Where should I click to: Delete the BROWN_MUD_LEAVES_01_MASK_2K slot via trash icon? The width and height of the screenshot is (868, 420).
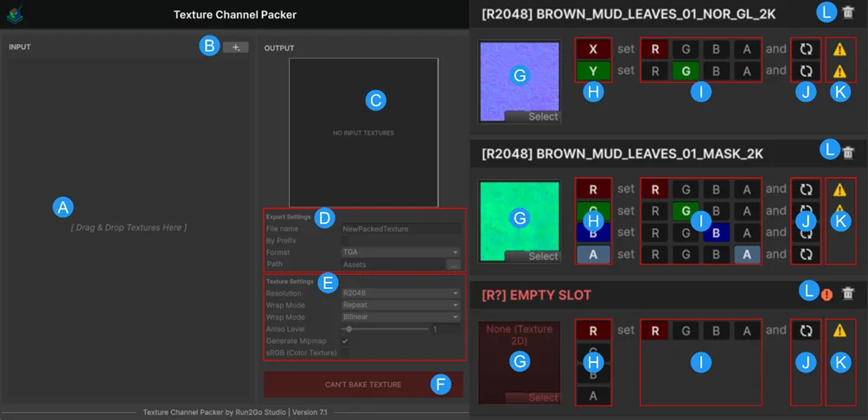click(x=847, y=153)
